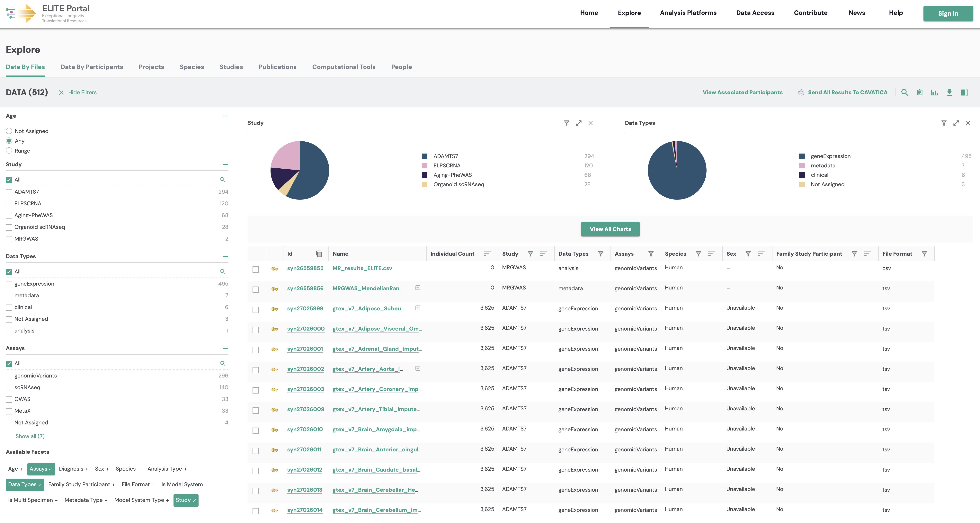
Task: Show all 7 Assays values
Action: click(30, 436)
